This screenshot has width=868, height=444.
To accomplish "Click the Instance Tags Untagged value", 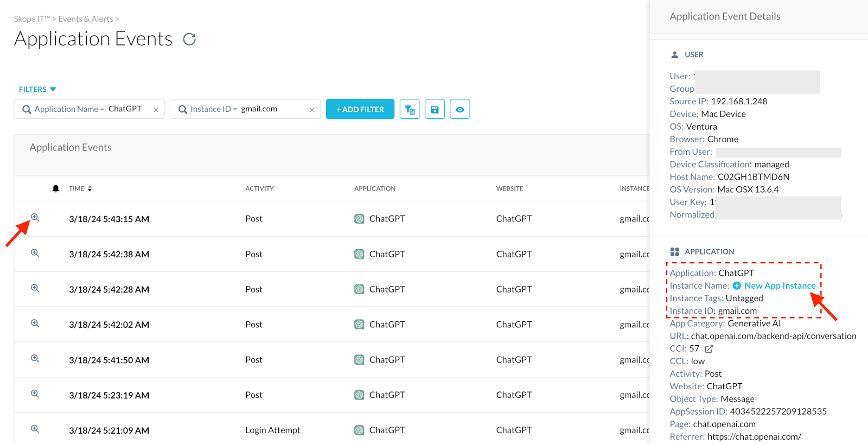I will [744, 298].
